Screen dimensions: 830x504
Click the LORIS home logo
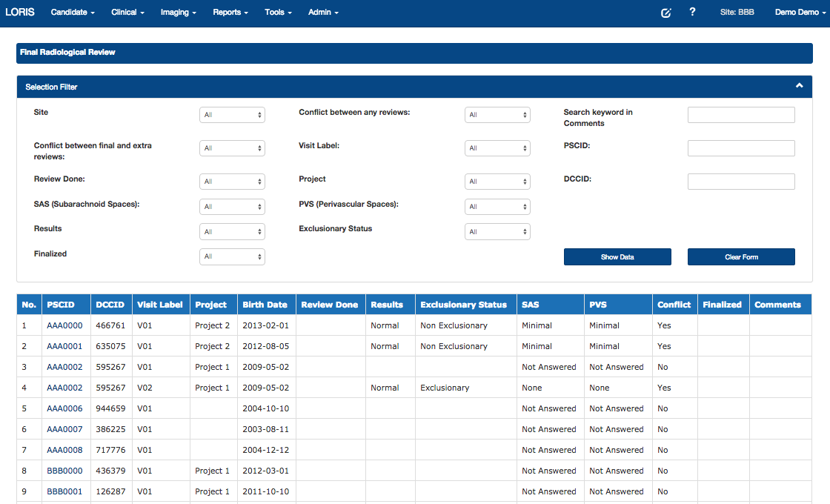coord(20,13)
